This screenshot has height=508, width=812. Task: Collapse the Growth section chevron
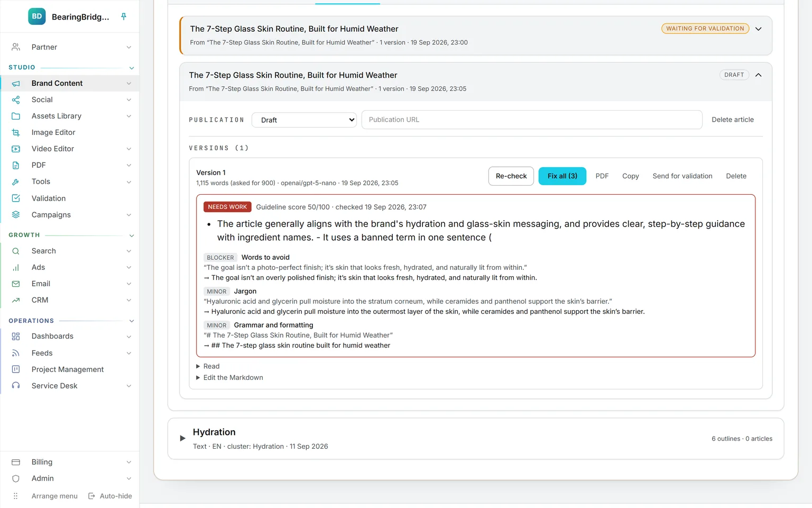[132, 235]
